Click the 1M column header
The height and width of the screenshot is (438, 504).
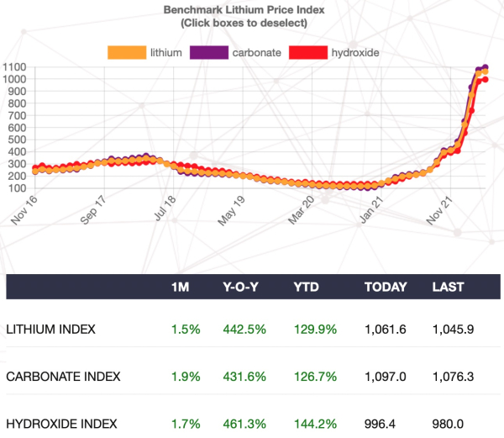[x=180, y=287]
